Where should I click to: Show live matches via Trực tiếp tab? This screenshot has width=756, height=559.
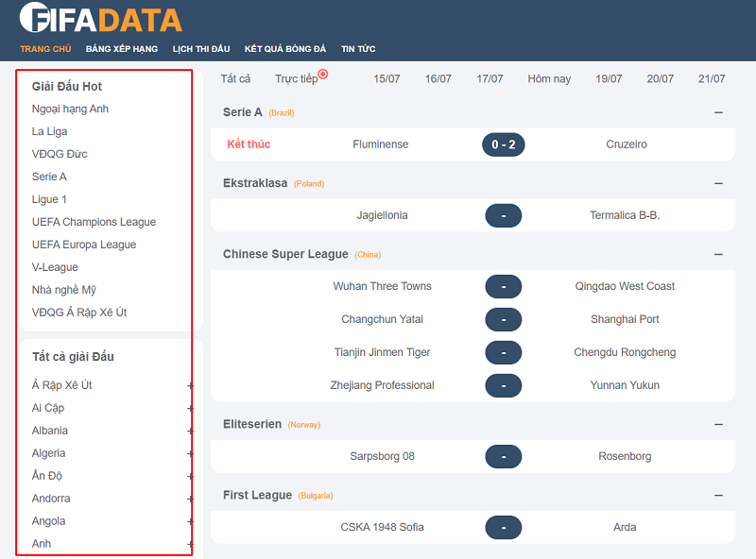pyautogui.click(x=297, y=78)
